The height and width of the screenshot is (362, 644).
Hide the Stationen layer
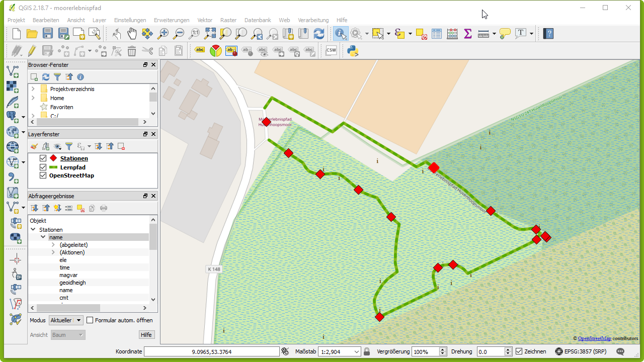43,158
